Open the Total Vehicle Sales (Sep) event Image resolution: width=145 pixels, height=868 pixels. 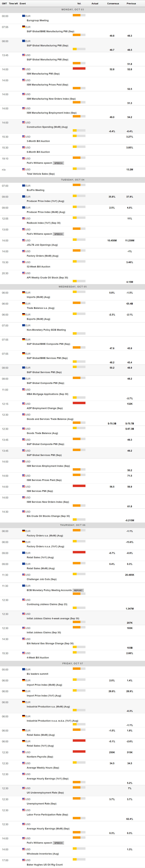click(x=40, y=174)
